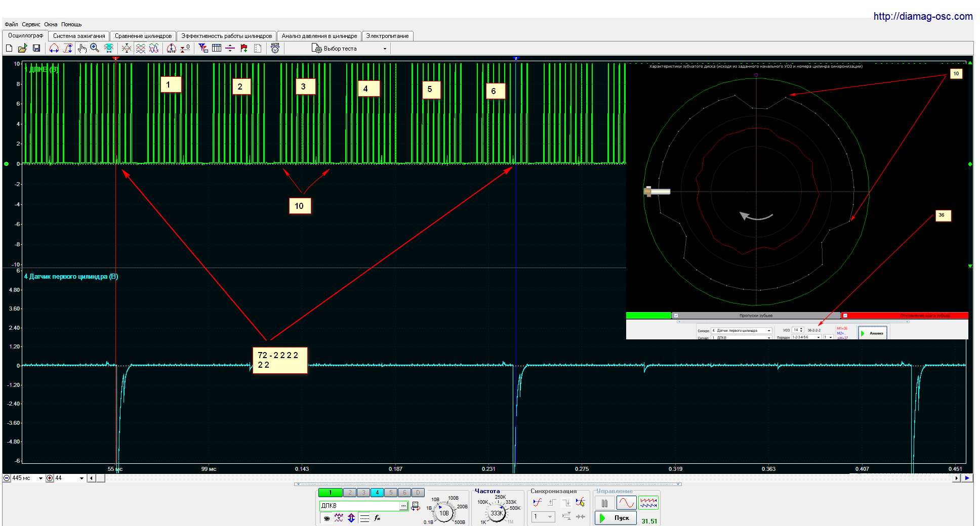Select the magnifier zoom tool
Viewport: 980px width, 526px height.
(x=95, y=48)
